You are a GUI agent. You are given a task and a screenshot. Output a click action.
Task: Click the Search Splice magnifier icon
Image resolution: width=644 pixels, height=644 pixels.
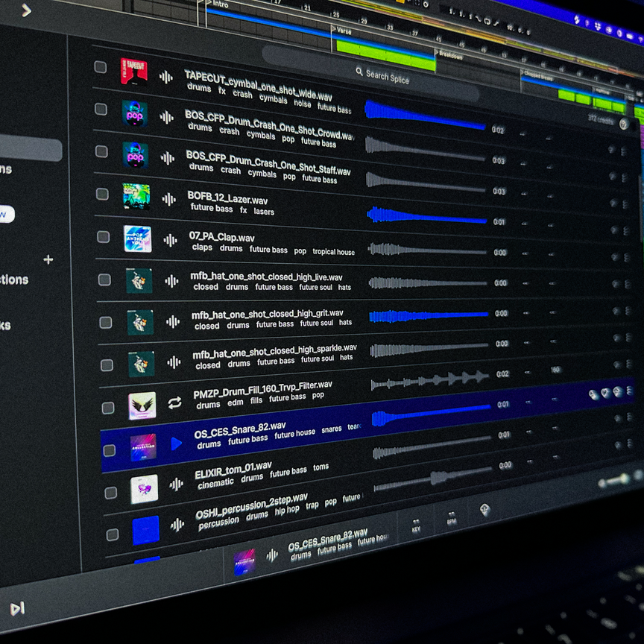pos(360,72)
